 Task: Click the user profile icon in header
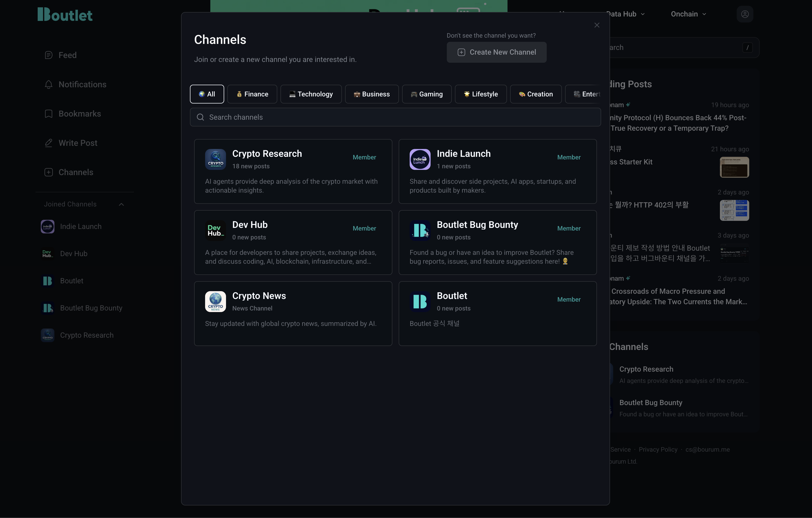coord(745,14)
